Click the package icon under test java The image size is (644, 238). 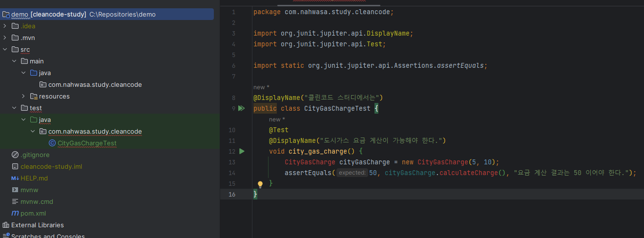coord(43,131)
